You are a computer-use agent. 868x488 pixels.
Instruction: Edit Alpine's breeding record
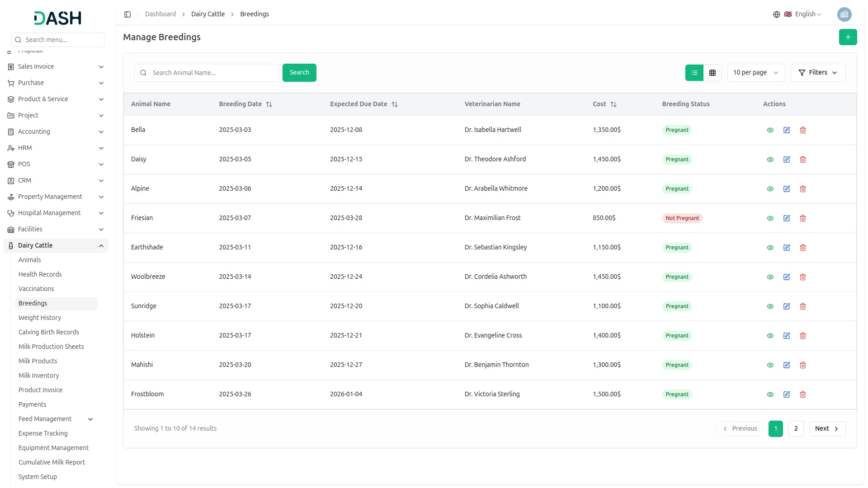pyautogui.click(x=786, y=189)
